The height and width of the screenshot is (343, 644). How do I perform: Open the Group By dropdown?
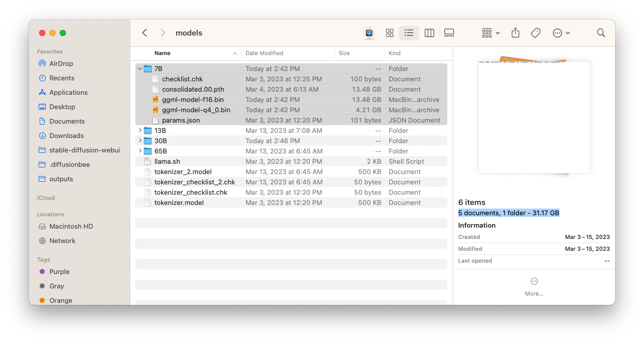(491, 33)
